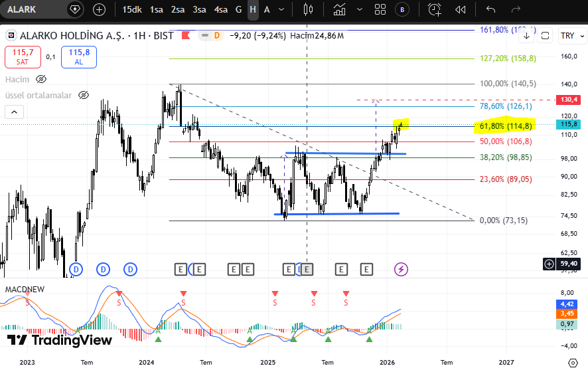
Task: Switch to the H weekly timeframe
Action: [x=253, y=9]
